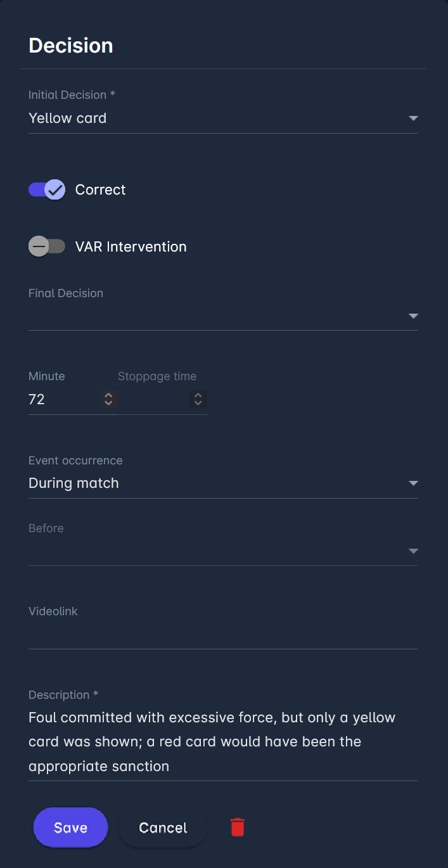The width and height of the screenshot is (448, 868).
Task: Delete the decision with the red trash icon
Action: (x=238, y=827)
